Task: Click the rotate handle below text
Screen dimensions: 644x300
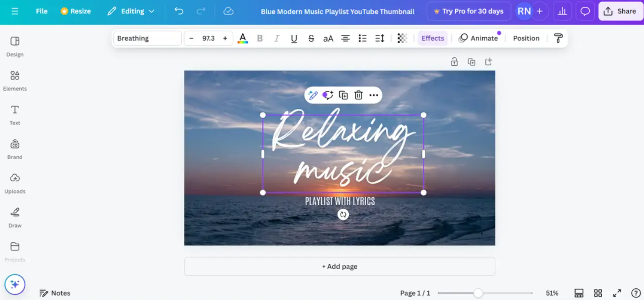Action: pyautogui.click(x=343, y=214)
